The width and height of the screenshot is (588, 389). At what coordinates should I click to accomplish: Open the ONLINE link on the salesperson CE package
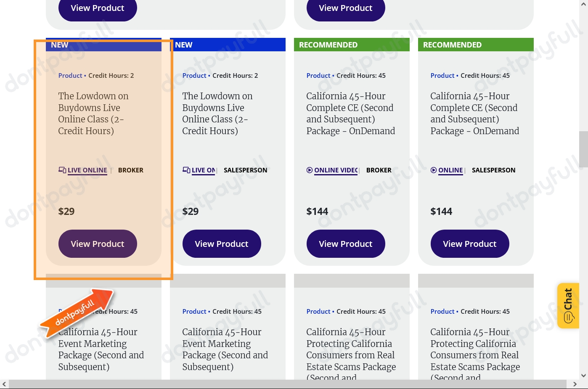[x=450, y=170]
